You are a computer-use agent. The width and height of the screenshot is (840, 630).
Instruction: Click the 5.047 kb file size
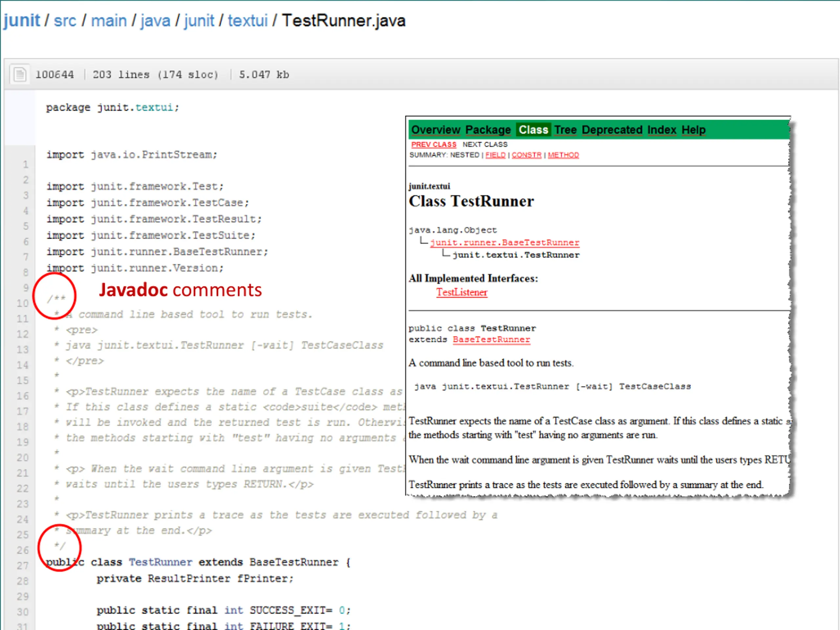pos(264,74)
